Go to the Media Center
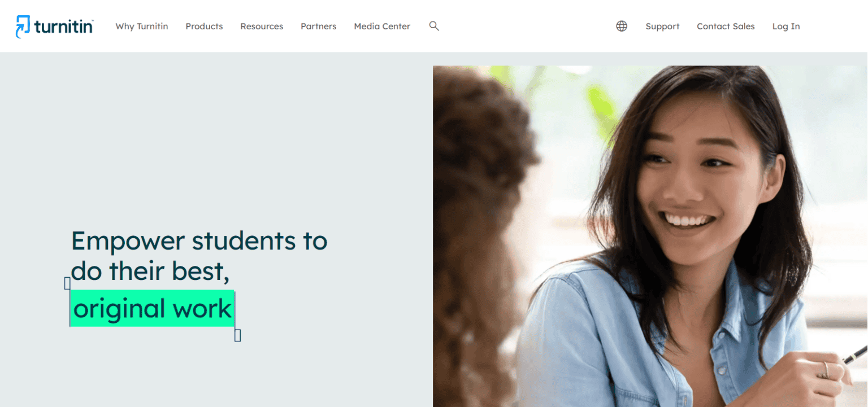This screenshot has height=407, width=868. click(x=382, y=27)
